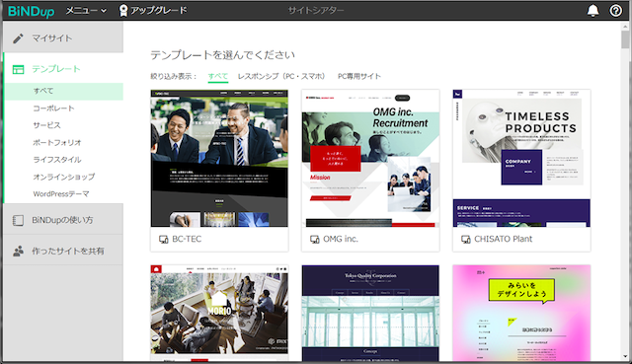The width and height of the screenshot is (632, 364).
Task: Select the ライフスタイル category
Action: (57, 160)
